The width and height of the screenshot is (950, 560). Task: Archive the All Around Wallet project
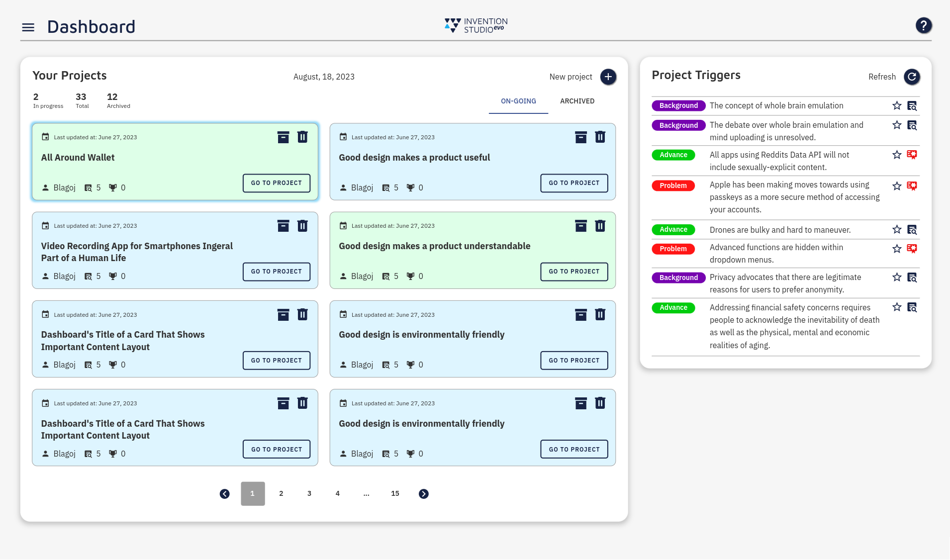(x=284, y=137)
